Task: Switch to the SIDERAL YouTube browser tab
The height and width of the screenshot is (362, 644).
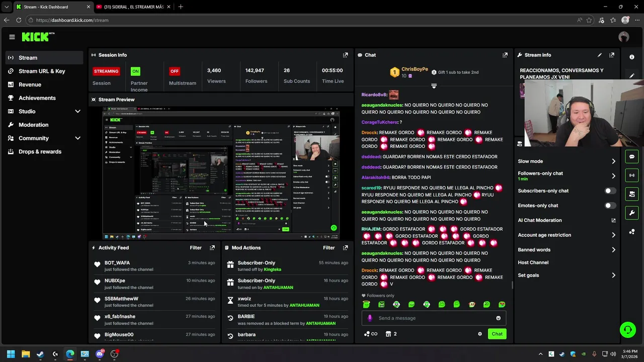Action: pos(132,7)
